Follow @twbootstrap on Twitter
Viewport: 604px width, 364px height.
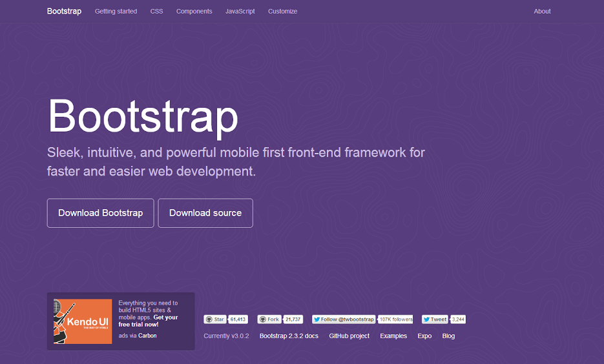pyautogui.click(x=344, y=319)
